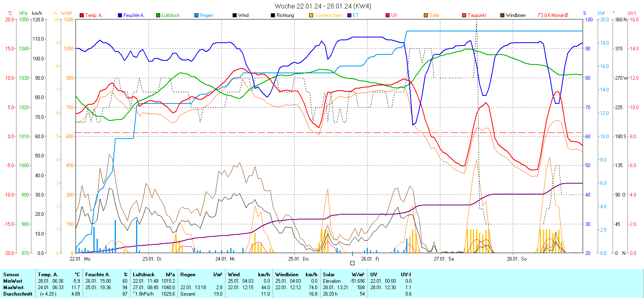
Task: Select the 'Richtung' legend label
Action: point(285,15)
